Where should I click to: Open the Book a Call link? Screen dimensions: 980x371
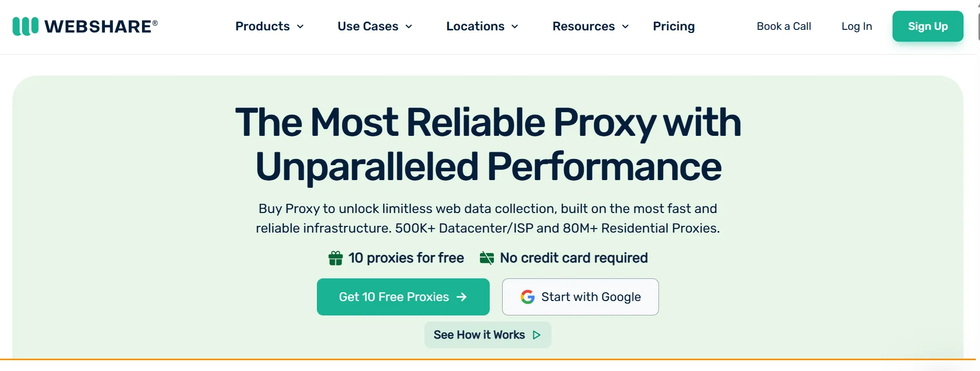click(783, 26)
